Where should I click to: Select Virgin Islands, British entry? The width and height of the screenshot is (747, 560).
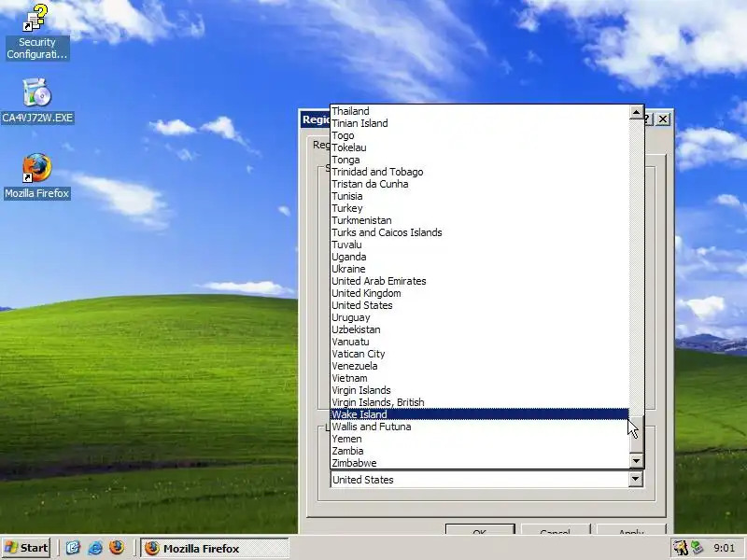(x=480, y=402)
